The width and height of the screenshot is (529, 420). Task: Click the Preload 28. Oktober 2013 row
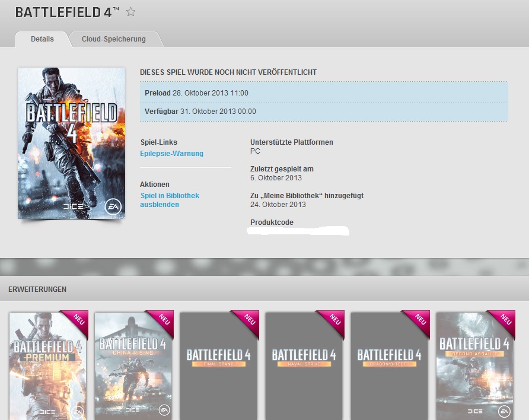(x=324, y=93)
